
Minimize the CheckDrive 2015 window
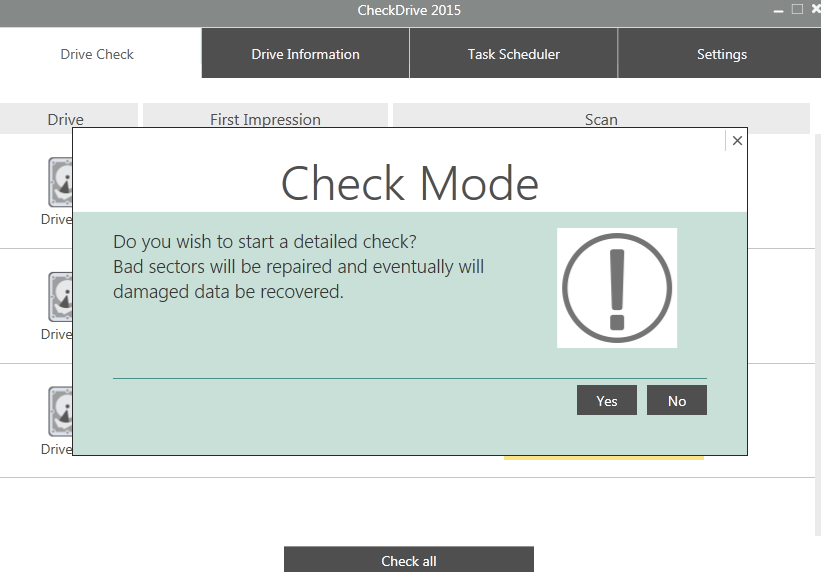(778, 11)
